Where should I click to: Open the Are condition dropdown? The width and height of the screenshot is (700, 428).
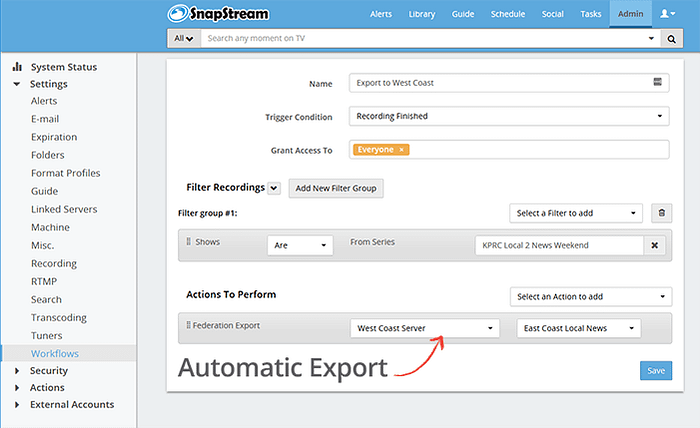[300, 245]
